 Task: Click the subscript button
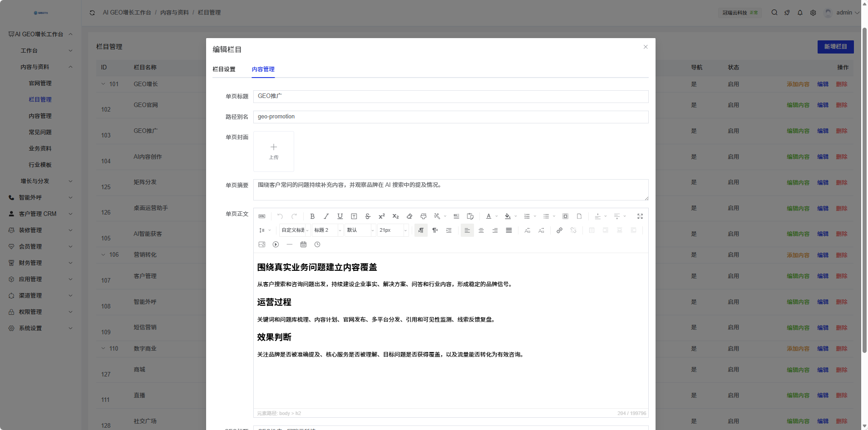pyautogui.click(x=395, y=216)
